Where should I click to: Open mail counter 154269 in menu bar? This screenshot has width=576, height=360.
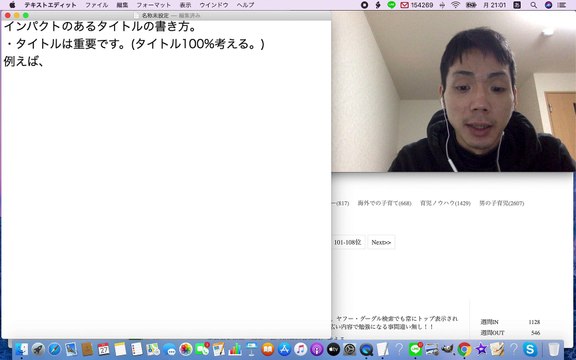(417, 5)
